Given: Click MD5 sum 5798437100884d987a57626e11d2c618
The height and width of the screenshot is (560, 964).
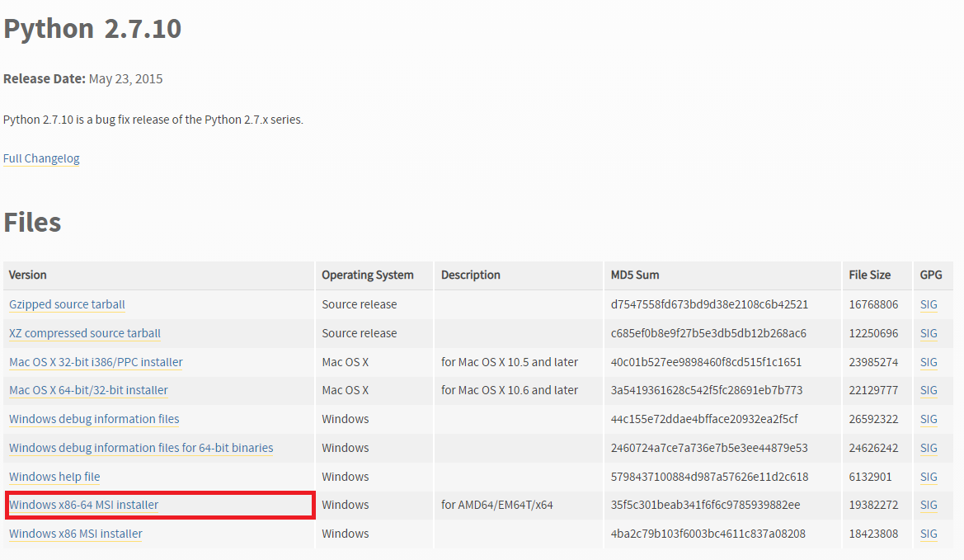Looking at the screenshot, I should (x=709, y=477).
